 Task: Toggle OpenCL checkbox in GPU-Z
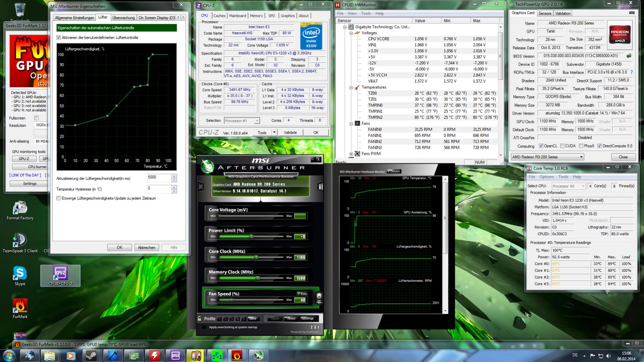(x=541, y=146)
